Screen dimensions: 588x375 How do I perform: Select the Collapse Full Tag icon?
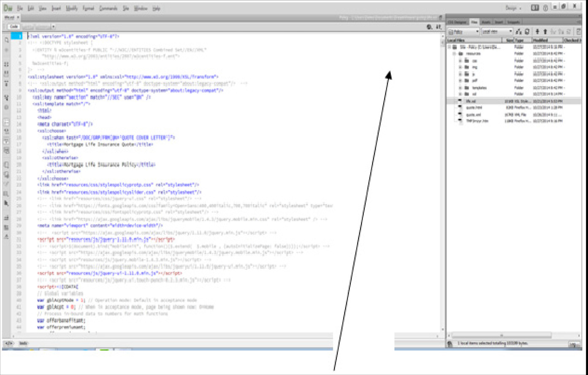click(x=6, y=63)
